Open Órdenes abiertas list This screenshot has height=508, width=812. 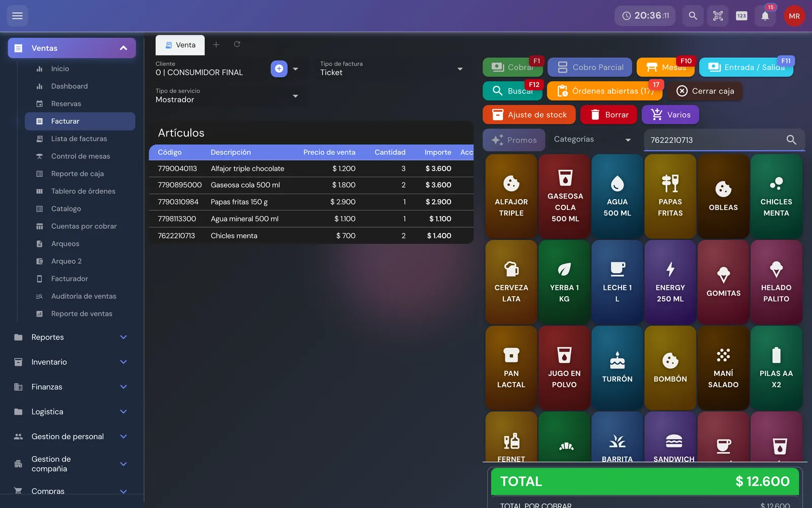[x=604, y=91]
